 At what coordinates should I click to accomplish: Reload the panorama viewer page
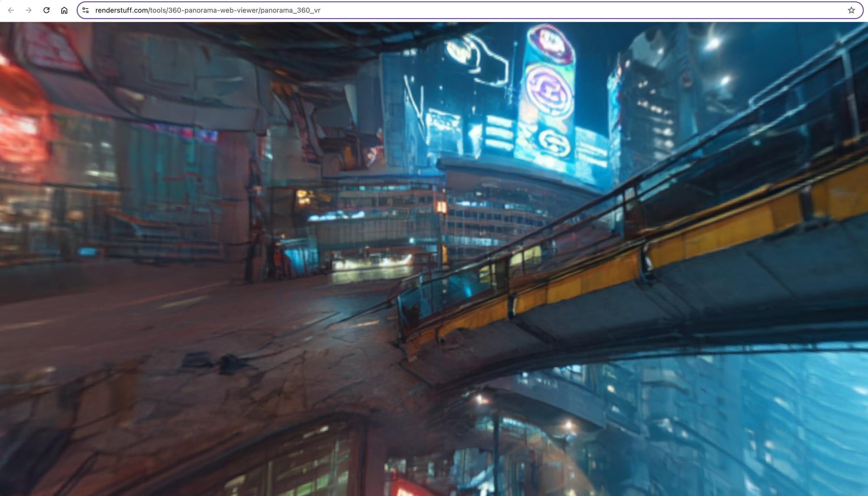(x=46, y=10)
